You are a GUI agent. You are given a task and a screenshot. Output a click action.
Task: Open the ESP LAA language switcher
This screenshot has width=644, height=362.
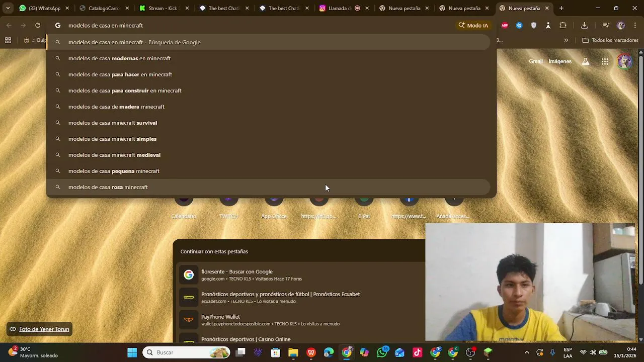pos(568,352)
